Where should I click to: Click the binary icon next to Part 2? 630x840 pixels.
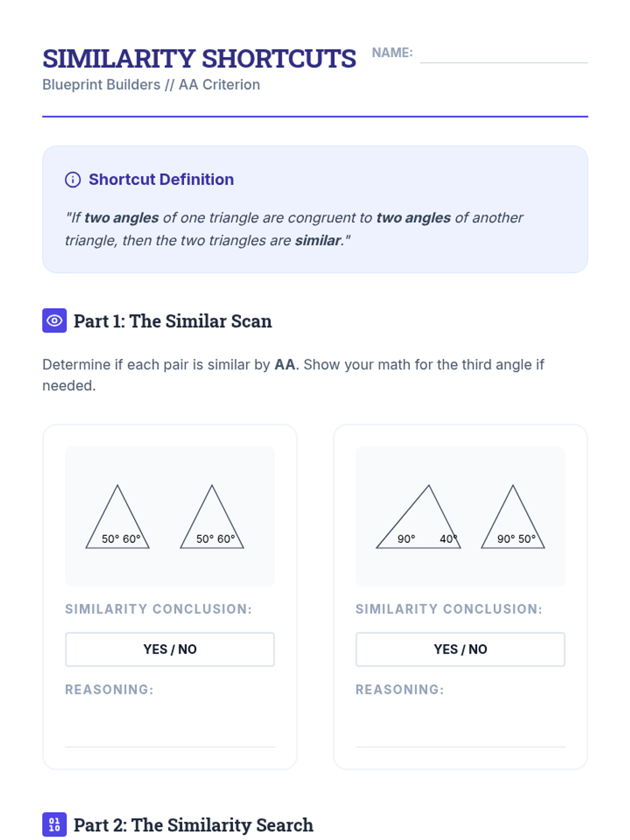coord(55,824)
